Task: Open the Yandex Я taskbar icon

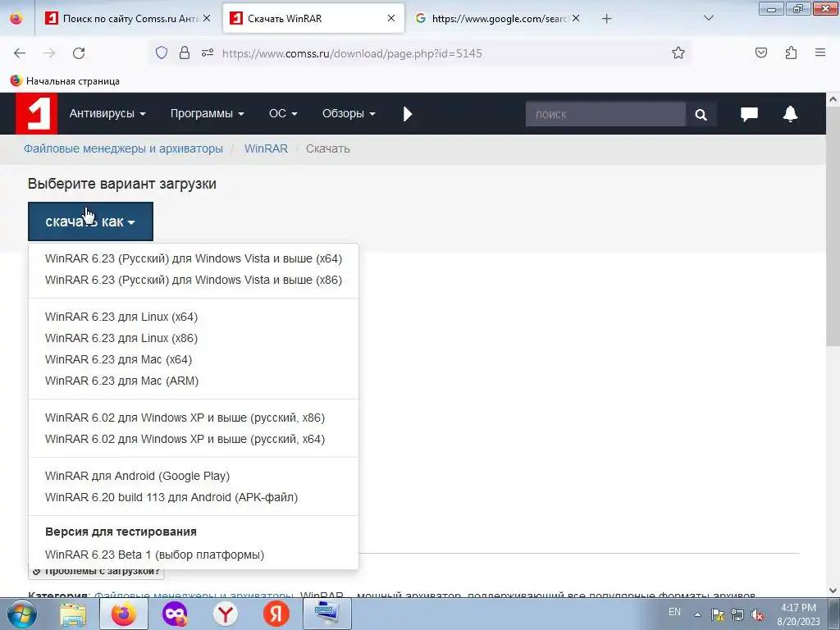Action: 276,614
